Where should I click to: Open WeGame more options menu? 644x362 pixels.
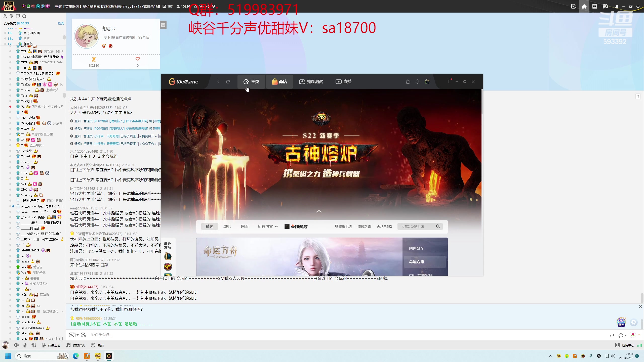tap(449, 82)
